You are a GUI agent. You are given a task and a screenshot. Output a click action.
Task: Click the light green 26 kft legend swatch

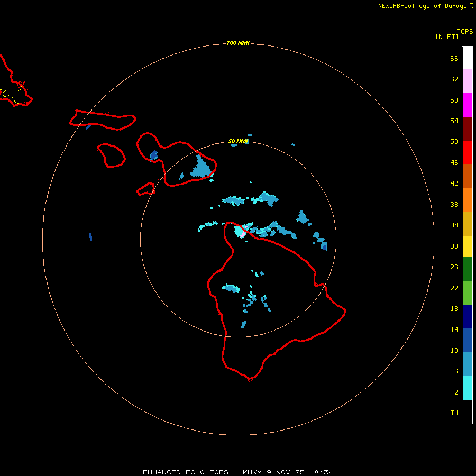[x=467, y=293]
